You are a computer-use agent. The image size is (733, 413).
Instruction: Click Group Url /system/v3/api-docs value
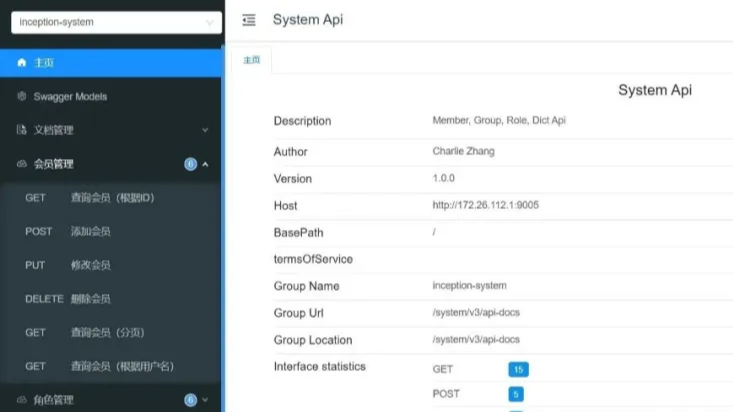476,312
